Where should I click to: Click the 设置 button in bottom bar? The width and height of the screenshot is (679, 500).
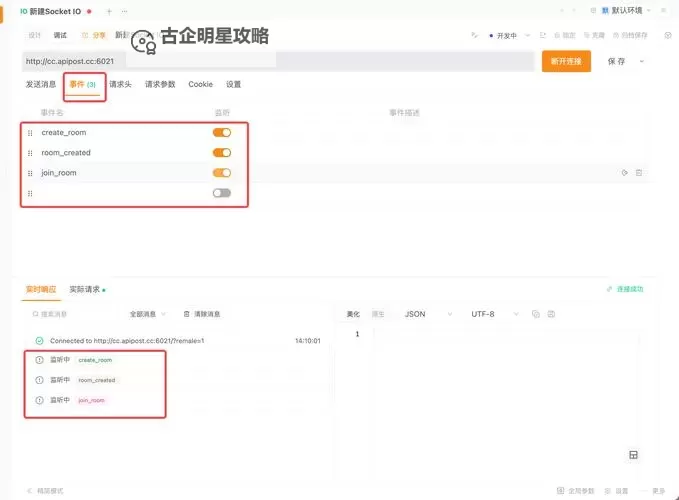pos(617,491)
